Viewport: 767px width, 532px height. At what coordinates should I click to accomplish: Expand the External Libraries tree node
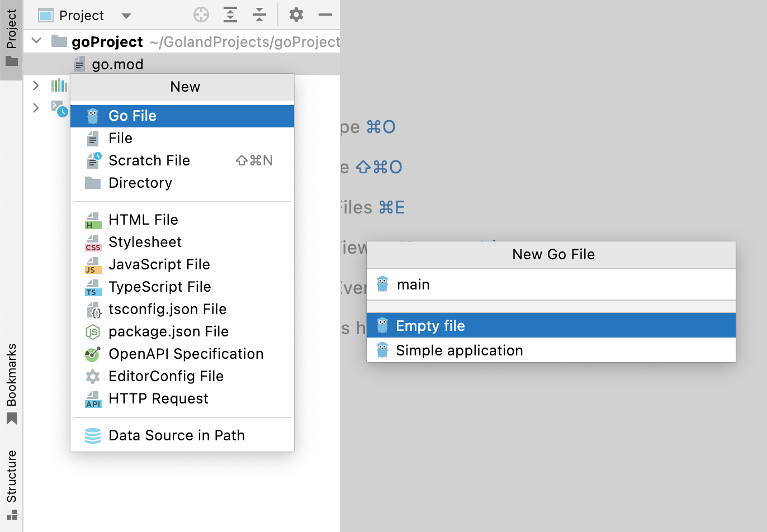pyautogui.click(x=36, y=85)
